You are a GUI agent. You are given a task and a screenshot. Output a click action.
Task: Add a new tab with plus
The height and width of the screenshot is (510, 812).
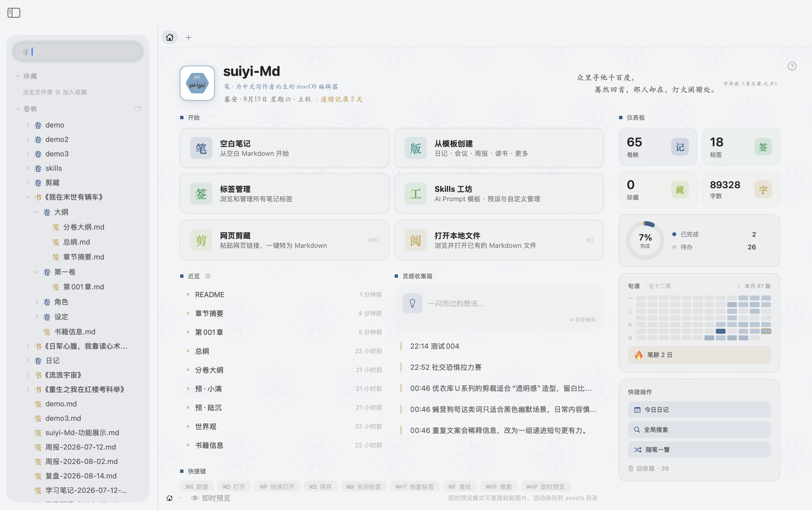coord(188,37)
